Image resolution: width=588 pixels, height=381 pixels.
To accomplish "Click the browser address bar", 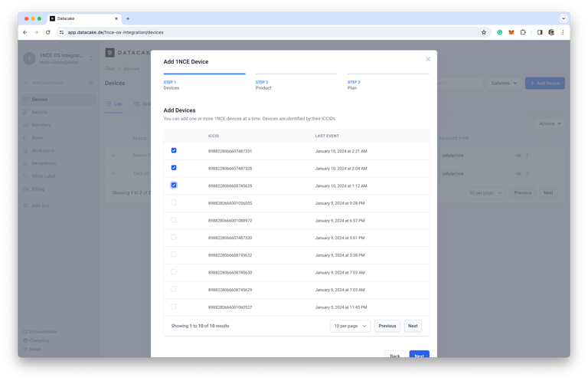I will [x=268, y=32].
